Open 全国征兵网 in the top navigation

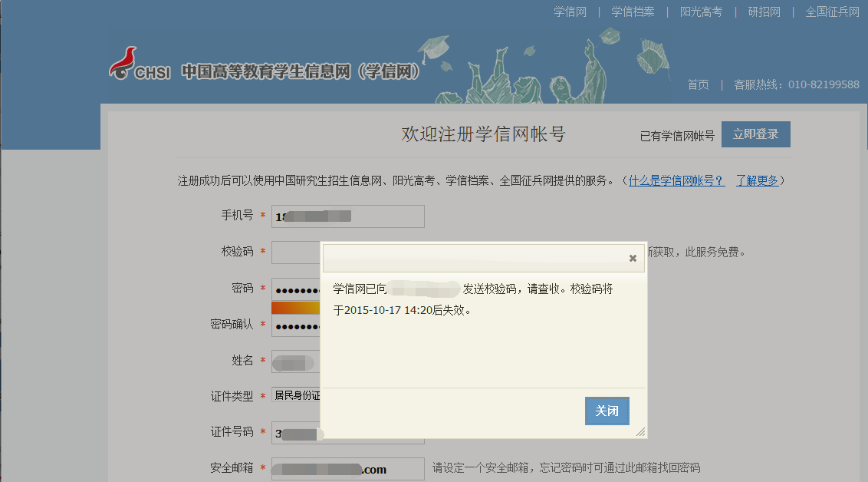[832, 12]
